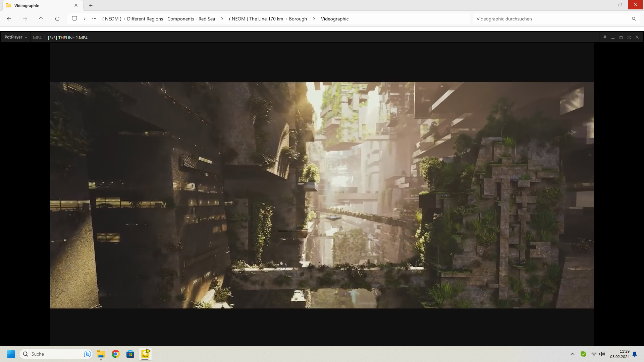Open Bing chat icon in search box

pyautogui.click(x=87, y=354)
